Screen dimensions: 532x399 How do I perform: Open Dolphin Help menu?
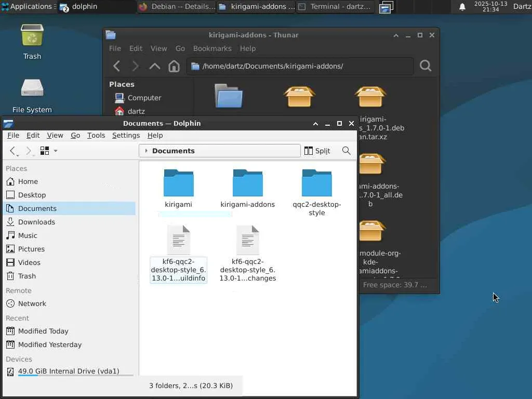tap(155, 136)
